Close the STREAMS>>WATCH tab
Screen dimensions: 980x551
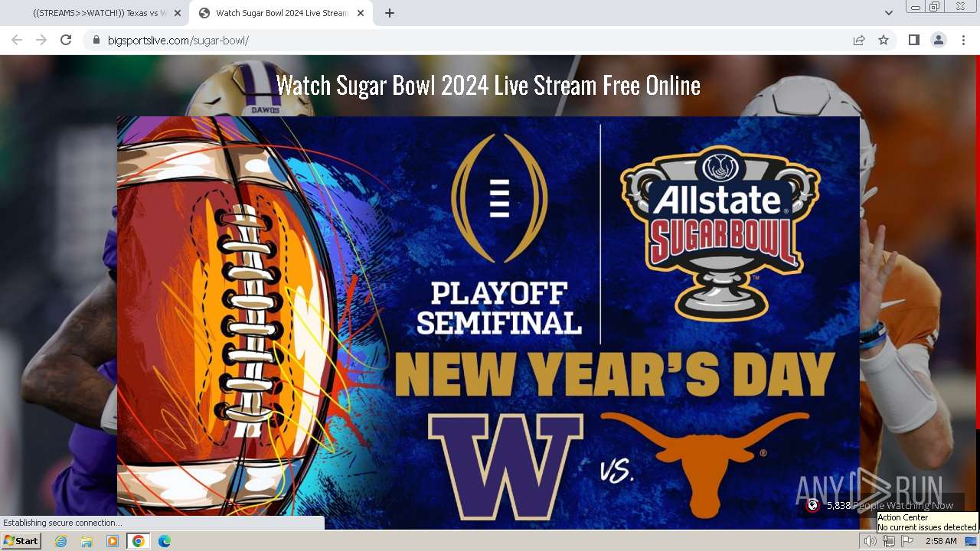(x=178, y=13)
